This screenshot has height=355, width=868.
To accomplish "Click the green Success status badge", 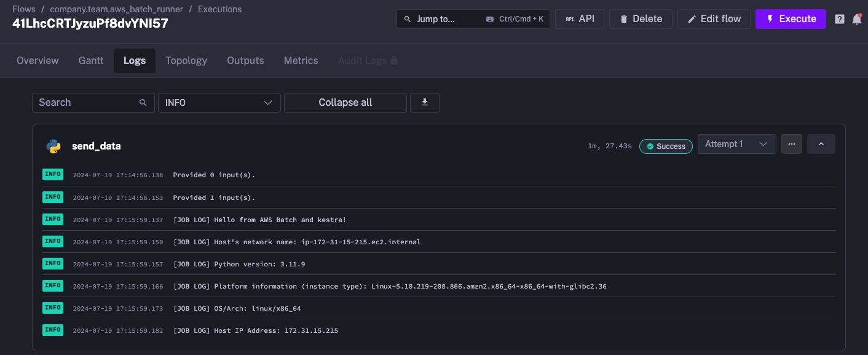I will pos(666,146).
